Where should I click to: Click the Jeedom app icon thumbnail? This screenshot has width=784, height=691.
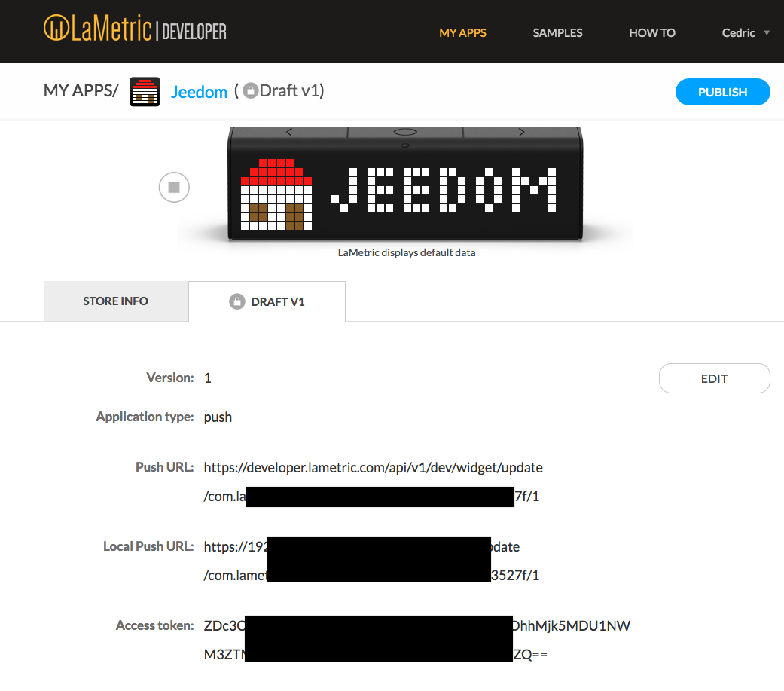click(x=145, y=92)
